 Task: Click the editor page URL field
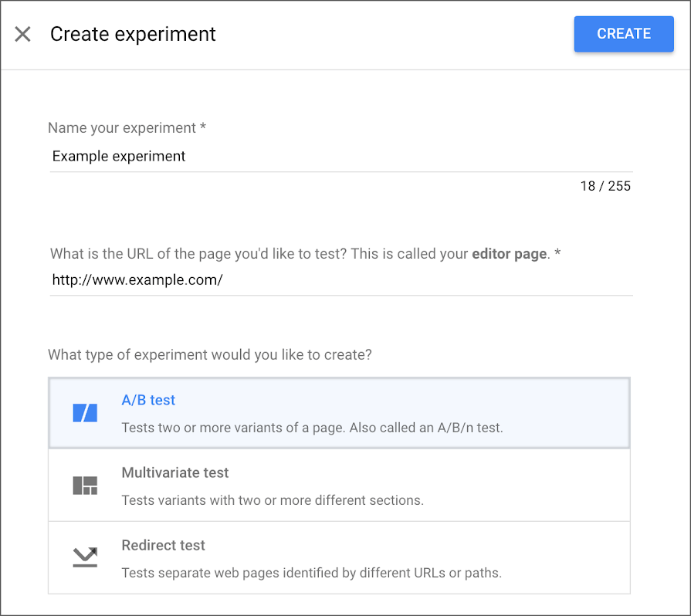pyautogui.click(x=340, y=279)
